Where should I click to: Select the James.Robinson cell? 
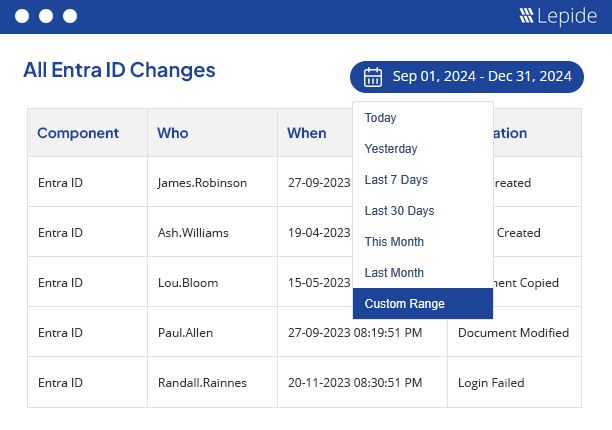(212, 182)
